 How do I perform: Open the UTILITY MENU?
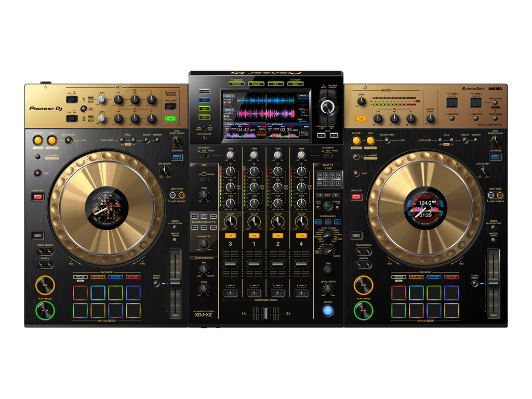(x=296, y=84)
